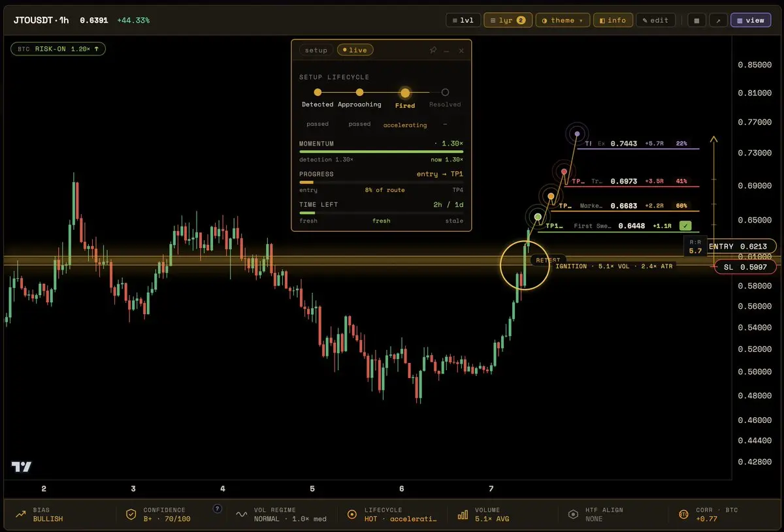784x532 pixels.
Task: Minimize the setup lifecycle panel
Action: 447,50
